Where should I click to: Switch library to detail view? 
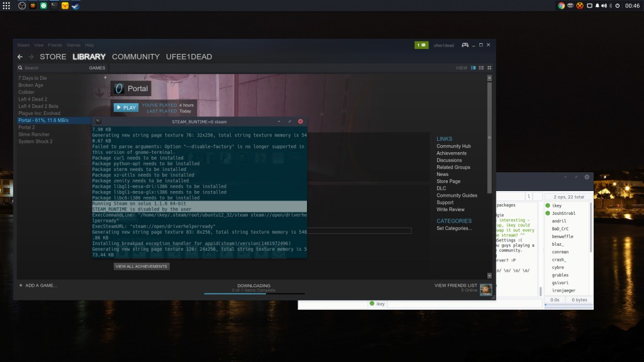(x=473, y=68)
